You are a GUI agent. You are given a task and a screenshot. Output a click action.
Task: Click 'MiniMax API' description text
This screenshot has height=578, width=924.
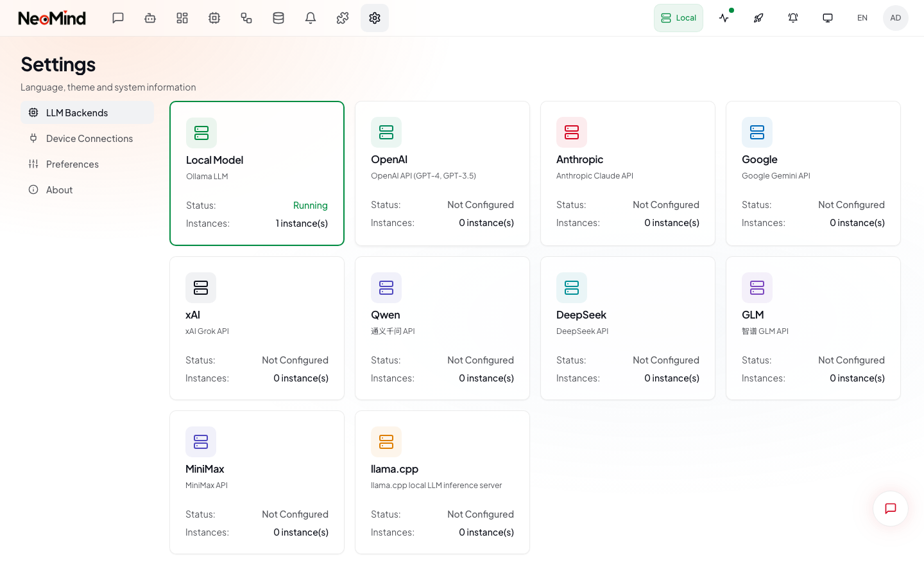coord(207,486)
